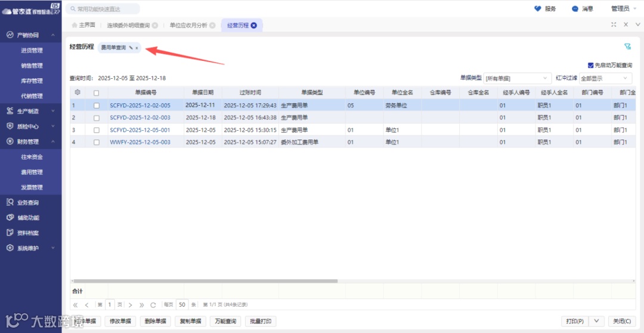This screenshot has width=644, height=333.
Task: Click the 系统维护 sidebar icon
Action: pyautogui.click(x=10, y=248)
